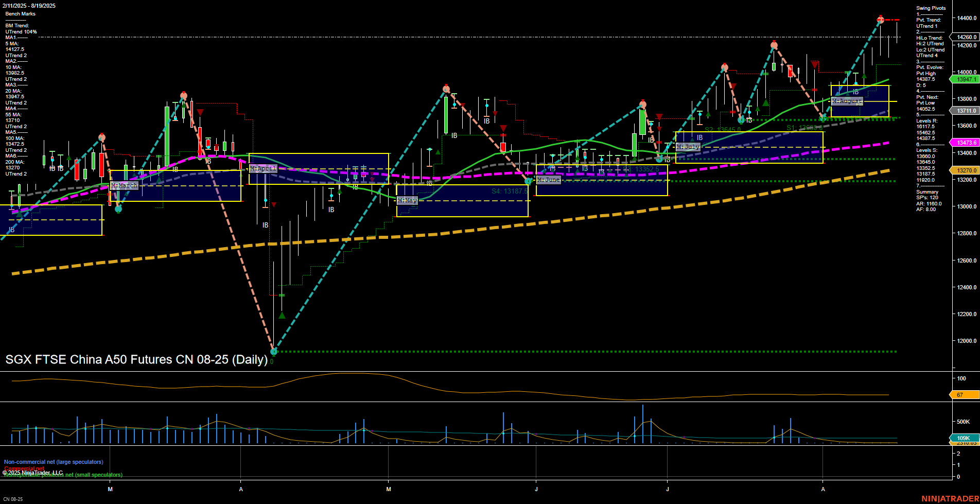This screenshot has height=504, width=980.
Task: Expand the Swing Pivots panel summary
Action: click(930, 8)
